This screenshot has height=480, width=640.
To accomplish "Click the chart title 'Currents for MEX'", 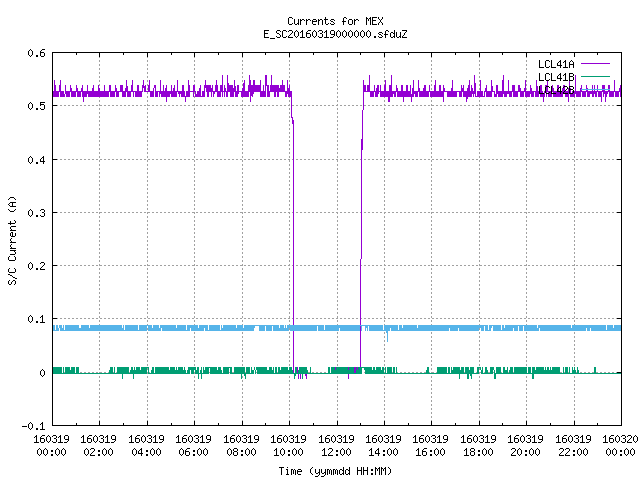I will (x=335, y=21).
